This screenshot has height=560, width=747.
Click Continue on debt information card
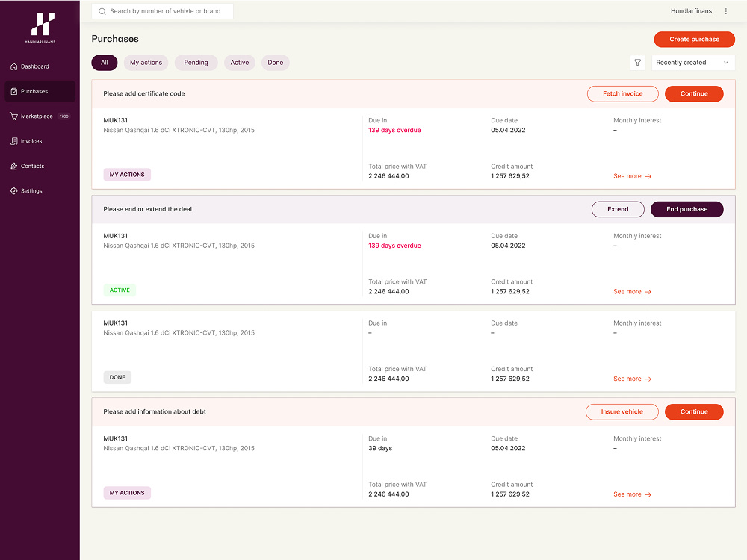pos(694,412)
